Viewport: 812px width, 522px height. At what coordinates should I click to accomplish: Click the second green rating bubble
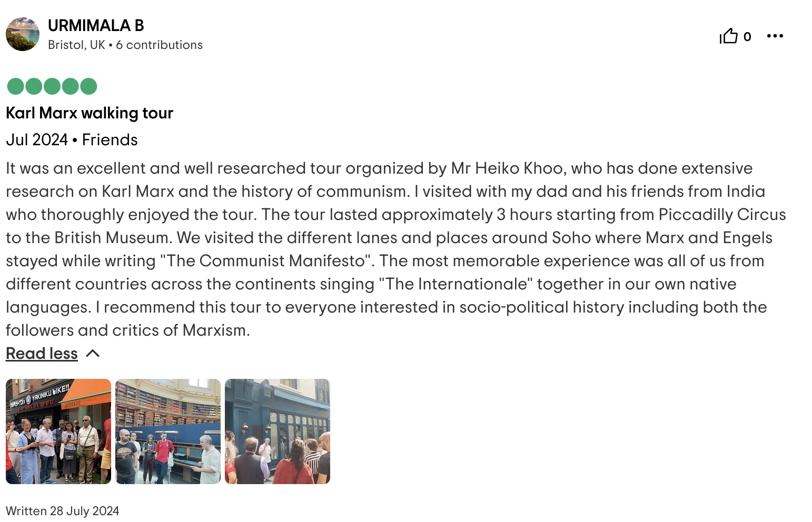coord(34,86)
